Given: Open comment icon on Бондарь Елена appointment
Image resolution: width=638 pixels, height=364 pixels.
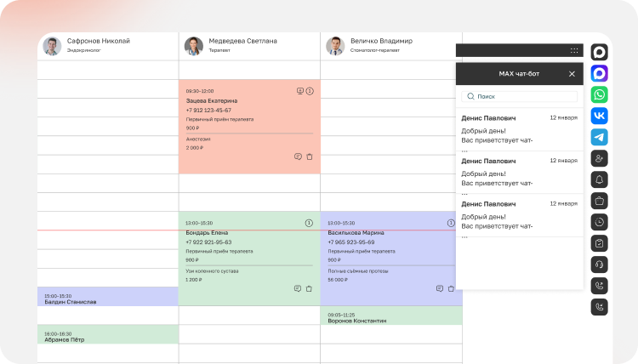Looking at the screenshot, I should [298, 288].
